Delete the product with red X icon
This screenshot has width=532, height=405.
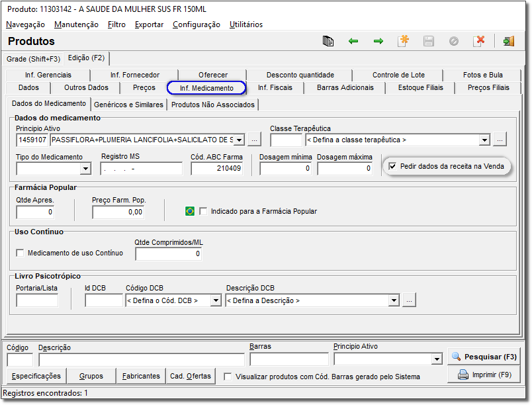pos(478,41)
